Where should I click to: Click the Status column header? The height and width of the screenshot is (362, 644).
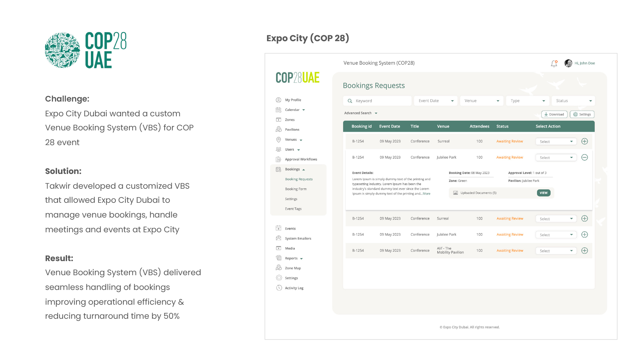(502, 126)
